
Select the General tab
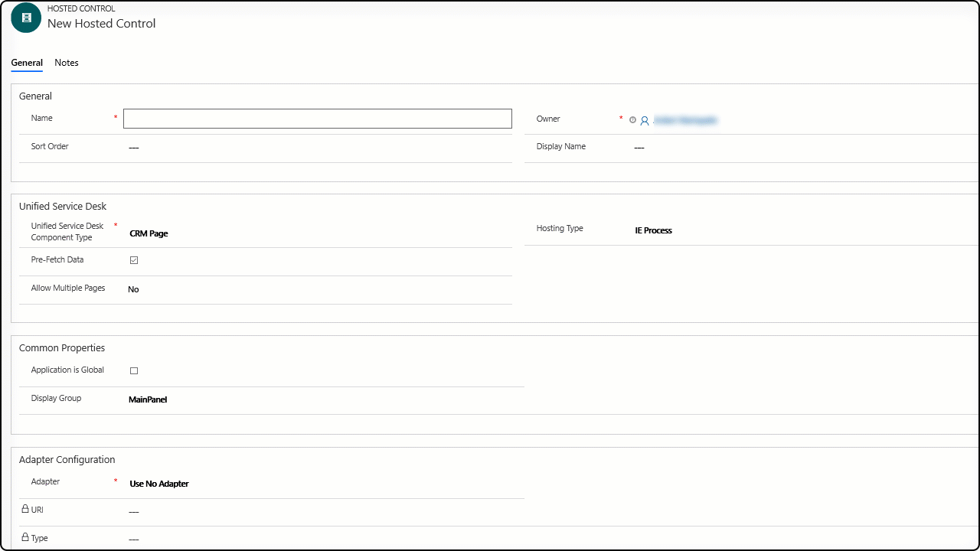pyautogui.click(x=27, y=63)
